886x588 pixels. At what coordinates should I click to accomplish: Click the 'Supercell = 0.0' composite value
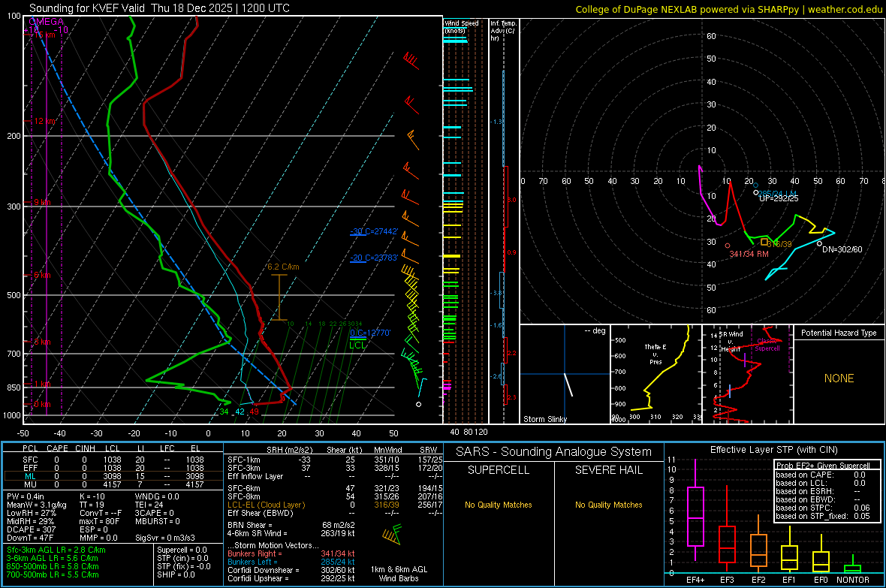point(182,550)
